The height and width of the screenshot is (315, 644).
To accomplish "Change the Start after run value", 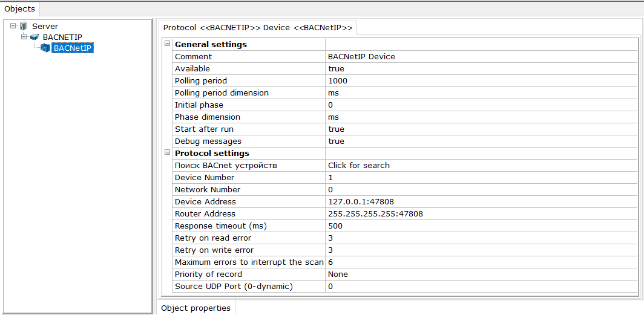I will click(x=481, y=129).
